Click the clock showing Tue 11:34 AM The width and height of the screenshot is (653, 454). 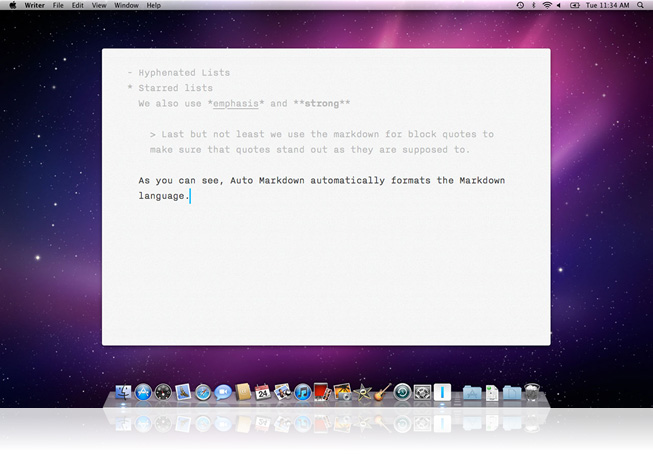(x=607, y=5)
